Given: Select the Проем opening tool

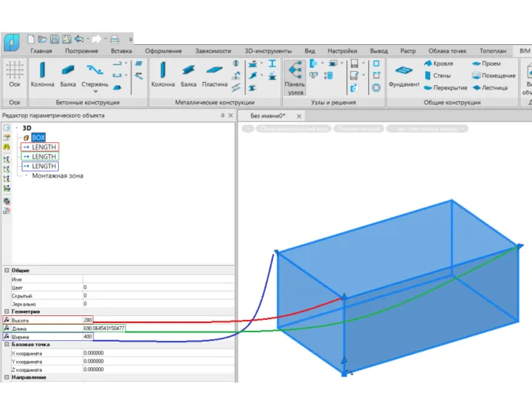Looking at the screenshot, I should click(486, 63).
